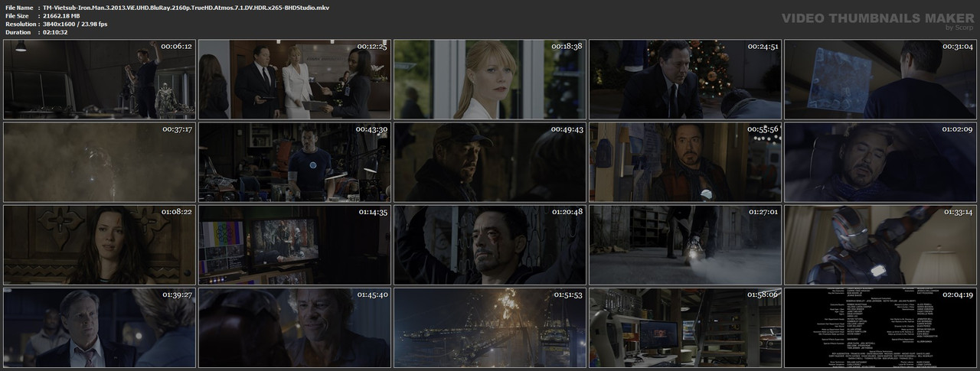Open the frame stamped 00:49:43

[489, 161]
